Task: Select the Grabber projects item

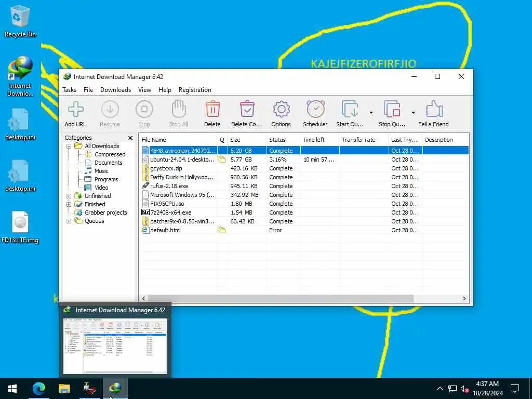Action: (x=105, y=212)
